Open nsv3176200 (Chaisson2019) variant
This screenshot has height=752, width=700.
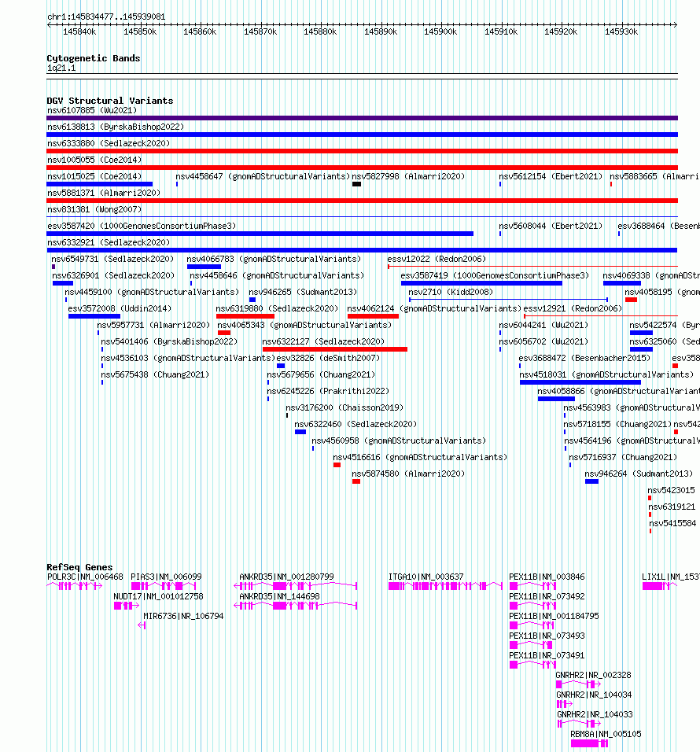[x=344, y=408]
